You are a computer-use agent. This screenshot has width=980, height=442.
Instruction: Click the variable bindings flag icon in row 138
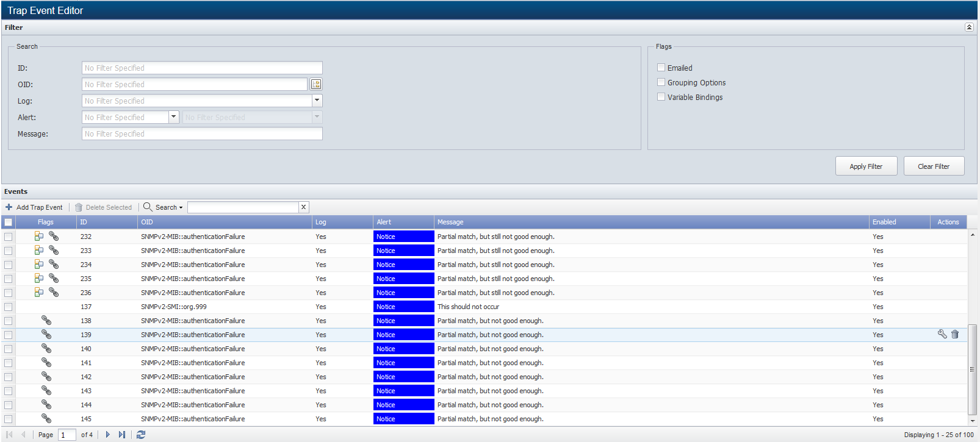click(46, 320)
